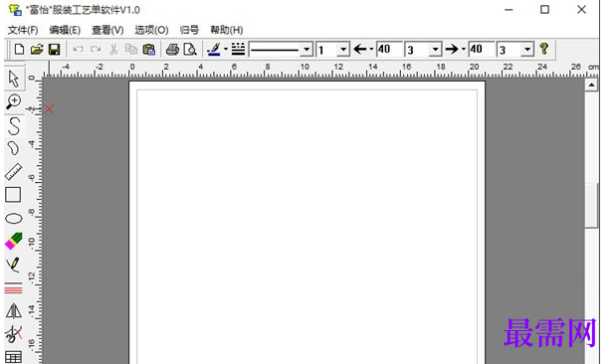Save the document with floppy disk icon
615x364 pixels.
click(54, 50)
